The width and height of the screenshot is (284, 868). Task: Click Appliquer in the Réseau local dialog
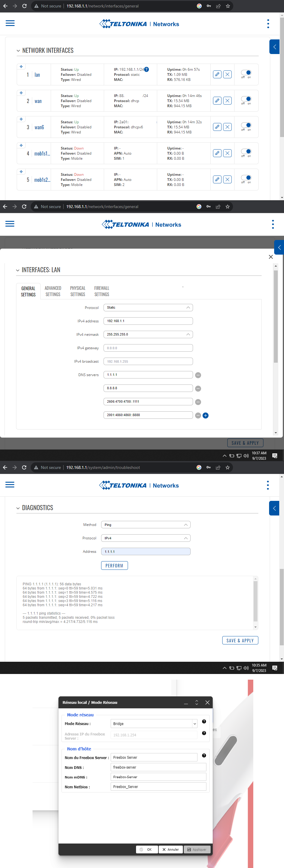coord(197,849)
